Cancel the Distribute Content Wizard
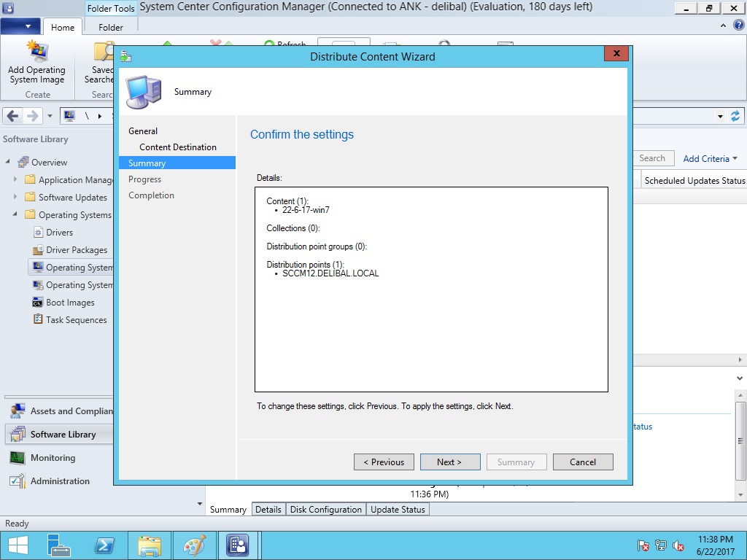Viewport: 747px width, 560px height. coord(582,462)
